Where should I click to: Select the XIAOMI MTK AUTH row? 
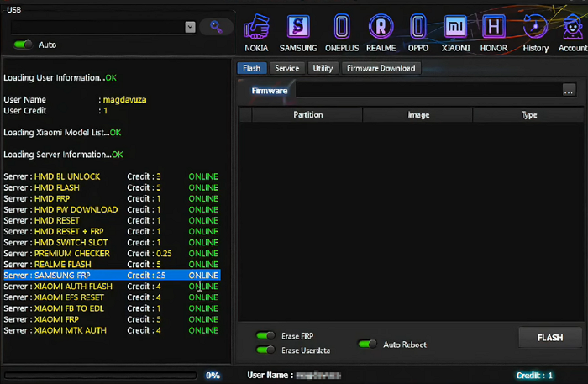(x=112, y=330)
